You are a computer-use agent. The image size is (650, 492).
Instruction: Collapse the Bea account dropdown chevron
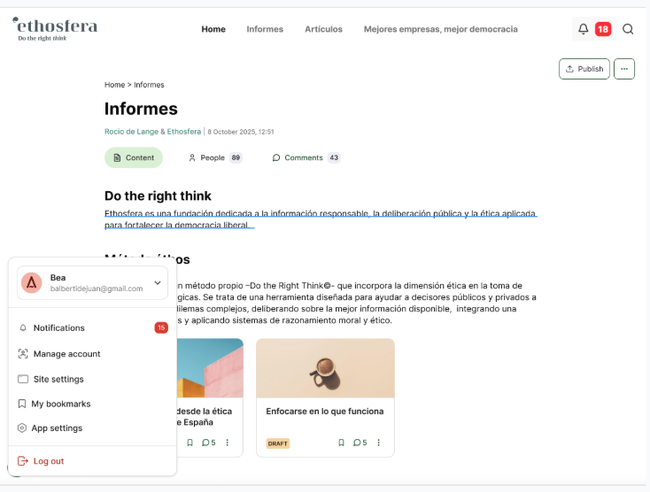pos(157,283)
